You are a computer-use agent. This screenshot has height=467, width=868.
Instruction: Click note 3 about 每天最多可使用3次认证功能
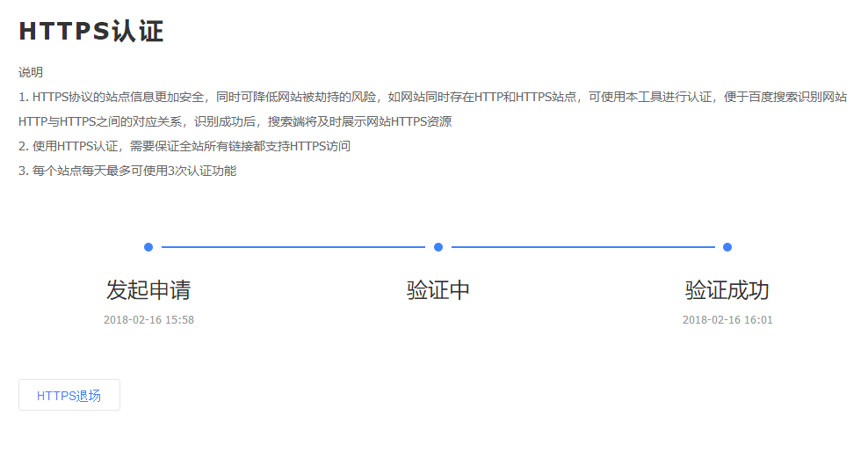pos(127,171)
